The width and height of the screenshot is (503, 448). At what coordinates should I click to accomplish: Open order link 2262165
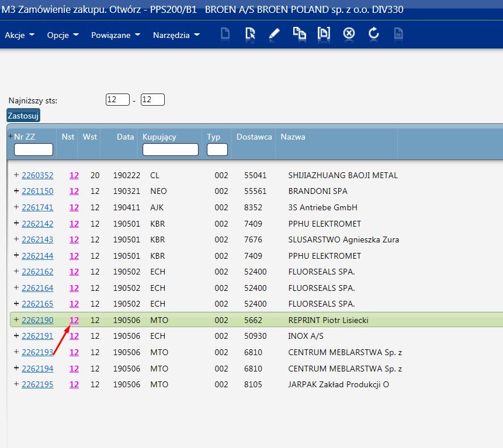coord(37,304)
